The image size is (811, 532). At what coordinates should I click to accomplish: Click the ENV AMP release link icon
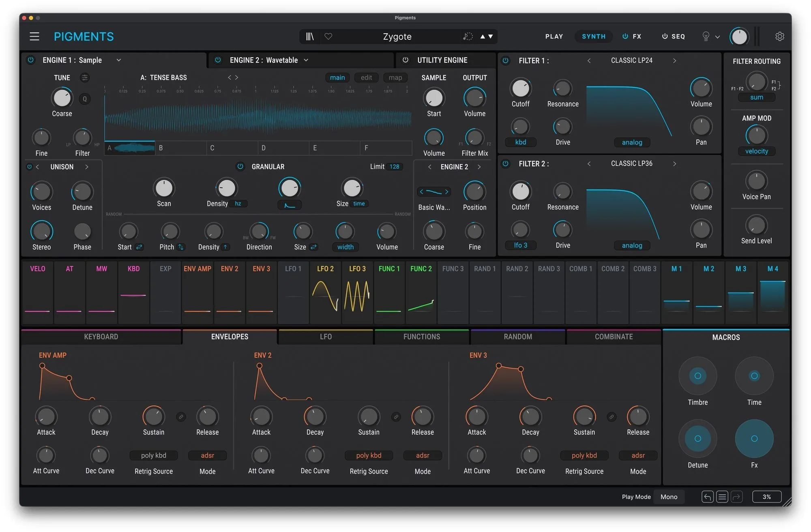point(181,416)
